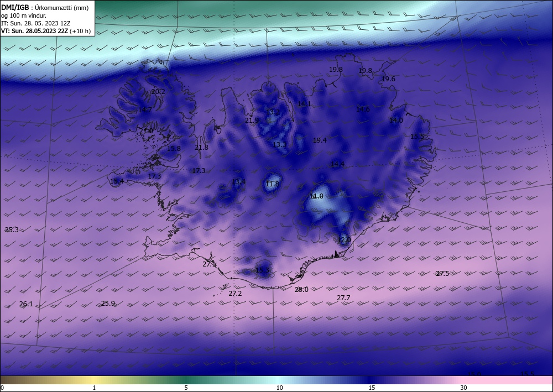Click the color scale label 1

pyautogui.click(x=94, y=388)
